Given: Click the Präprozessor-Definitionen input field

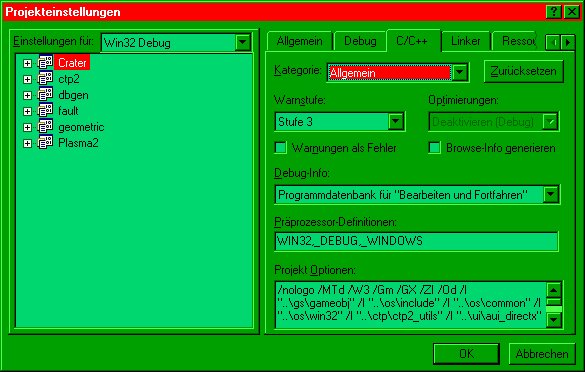Looking at the screenshot, I should coord(416,241).
